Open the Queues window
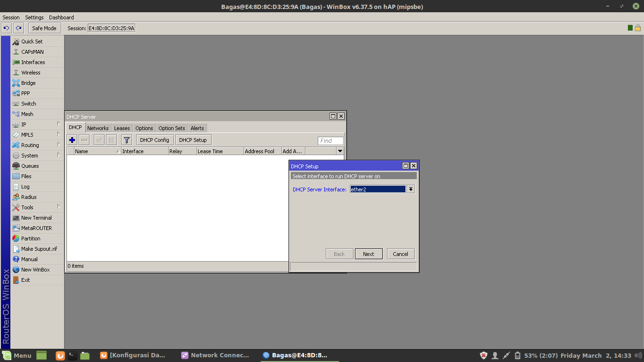Viewport: 644px width, 362px height. tap(37, 166)
